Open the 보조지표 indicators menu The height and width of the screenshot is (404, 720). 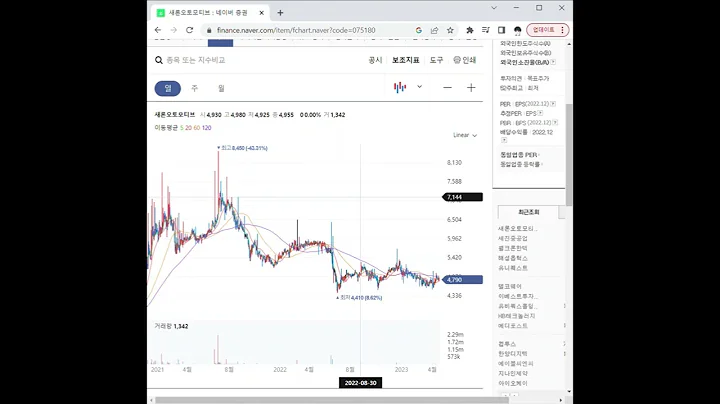[405, 60]
